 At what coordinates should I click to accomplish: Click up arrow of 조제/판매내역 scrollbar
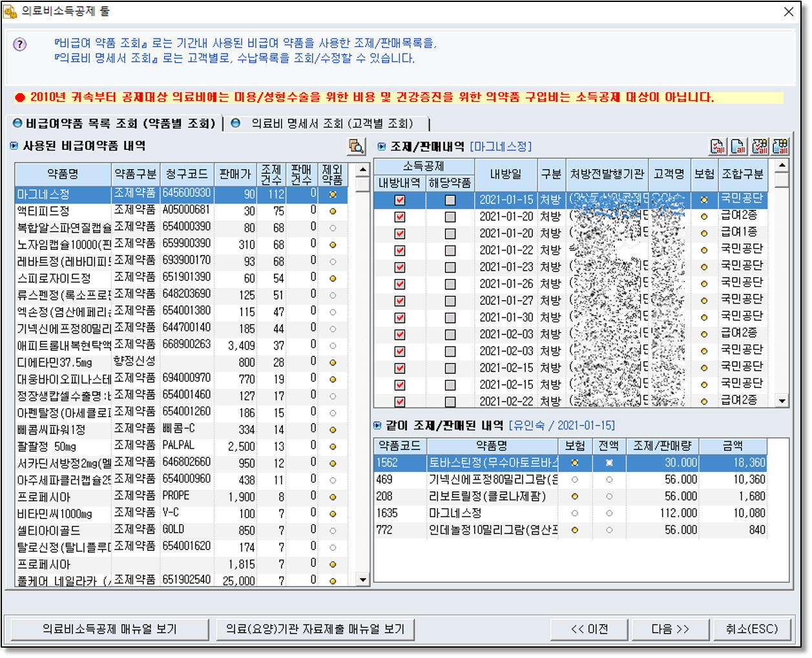pos(782,166)
